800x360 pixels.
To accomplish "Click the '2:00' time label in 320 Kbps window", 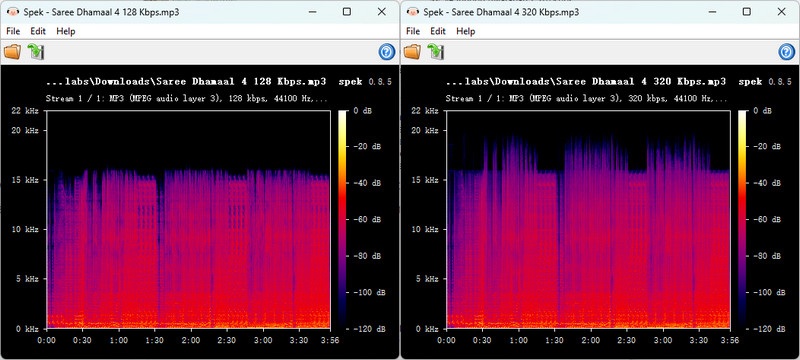I will click(591, 340).
